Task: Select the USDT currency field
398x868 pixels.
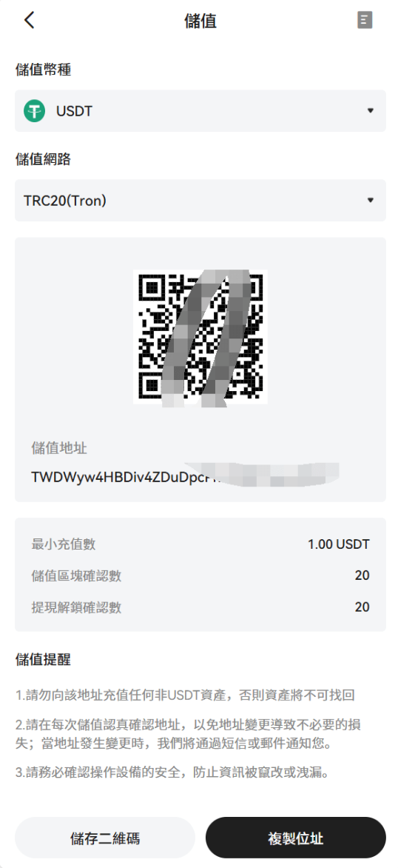Action: pos(200,110)
